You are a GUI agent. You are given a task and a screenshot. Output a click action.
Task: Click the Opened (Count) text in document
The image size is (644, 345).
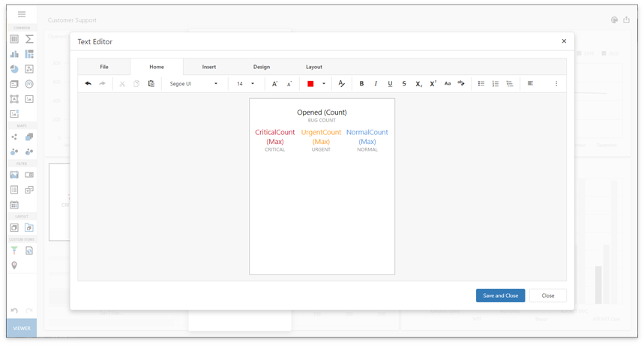click(322, 112)
